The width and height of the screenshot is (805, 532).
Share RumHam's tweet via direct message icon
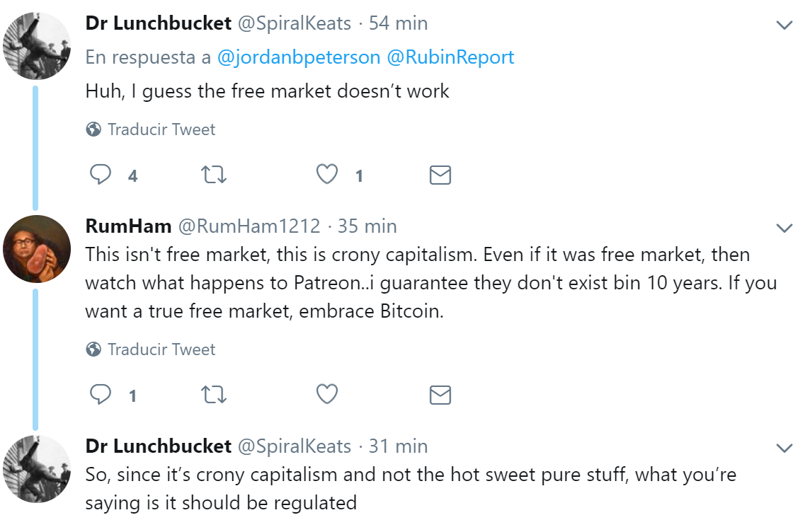click(x=440, y=395)
